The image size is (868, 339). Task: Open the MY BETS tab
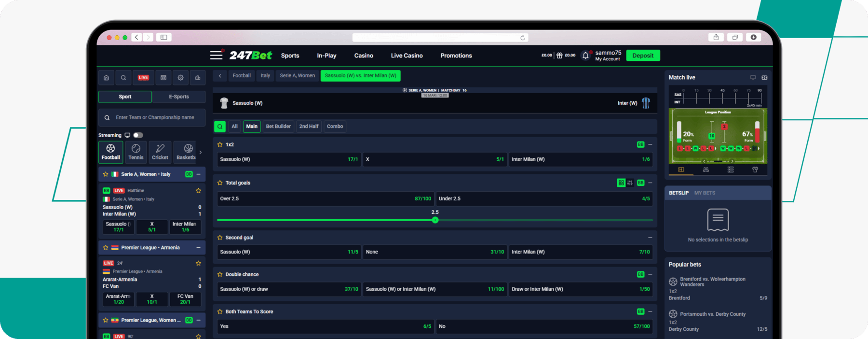click(705, 193)
